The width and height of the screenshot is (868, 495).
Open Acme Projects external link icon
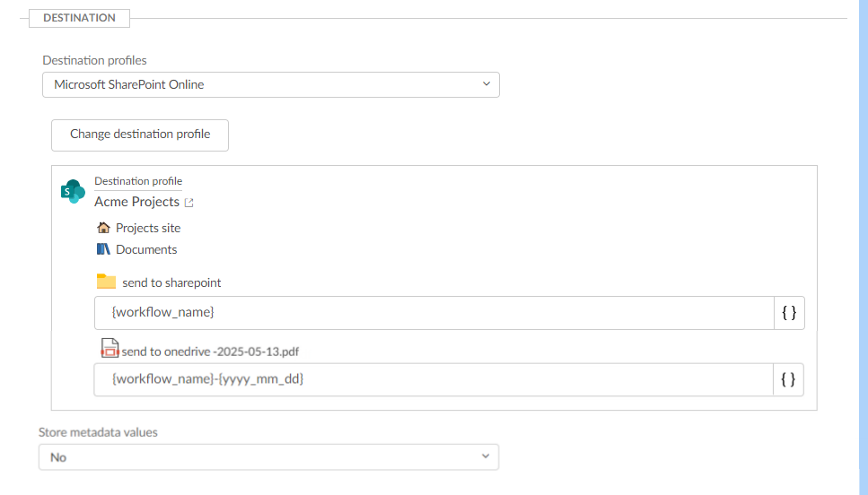tap(189, 203)
